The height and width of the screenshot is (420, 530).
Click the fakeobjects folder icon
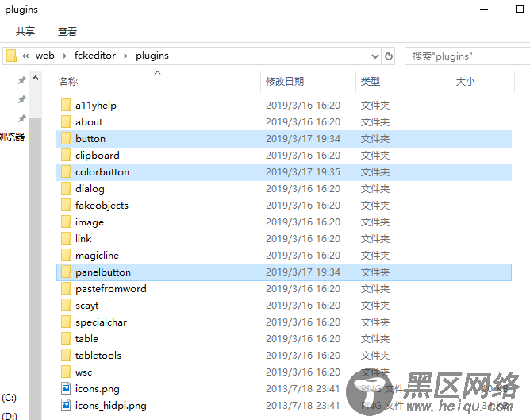point(67,206)
